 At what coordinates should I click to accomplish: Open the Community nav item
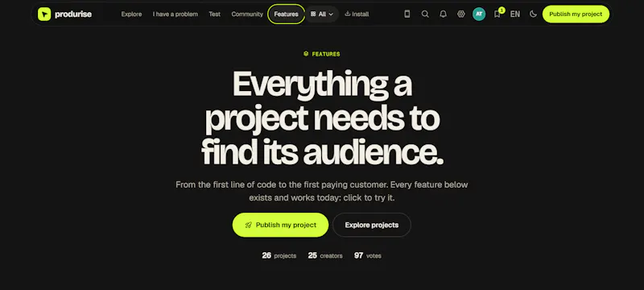[247, 14]
